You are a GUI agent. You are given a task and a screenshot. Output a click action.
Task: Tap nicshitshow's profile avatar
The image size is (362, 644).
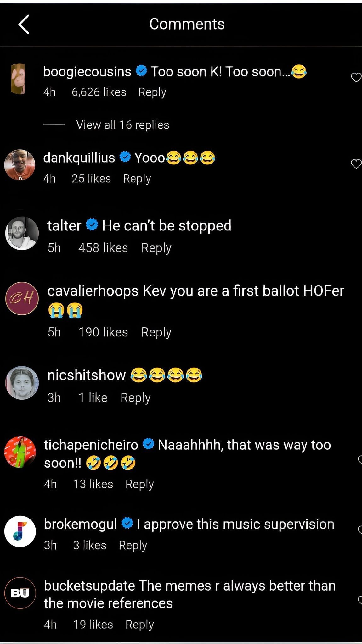[x=22, y=383]
